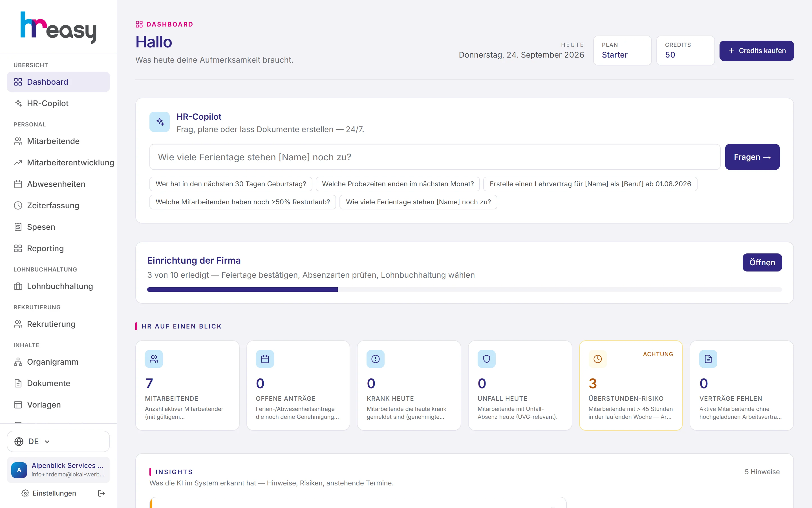Click the Alpenblick Services account card
The width and height of the screenshot is (812, 508).
click(58, 470)
